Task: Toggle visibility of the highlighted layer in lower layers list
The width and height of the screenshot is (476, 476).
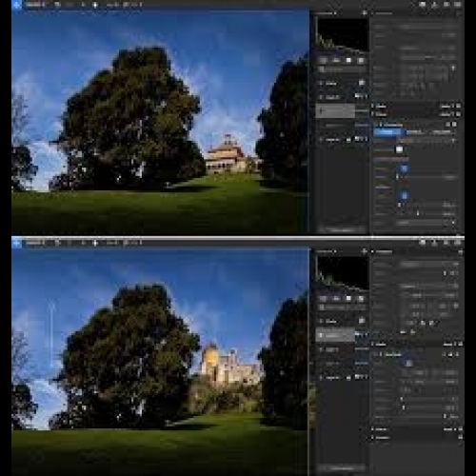Action: pos(321,335)
